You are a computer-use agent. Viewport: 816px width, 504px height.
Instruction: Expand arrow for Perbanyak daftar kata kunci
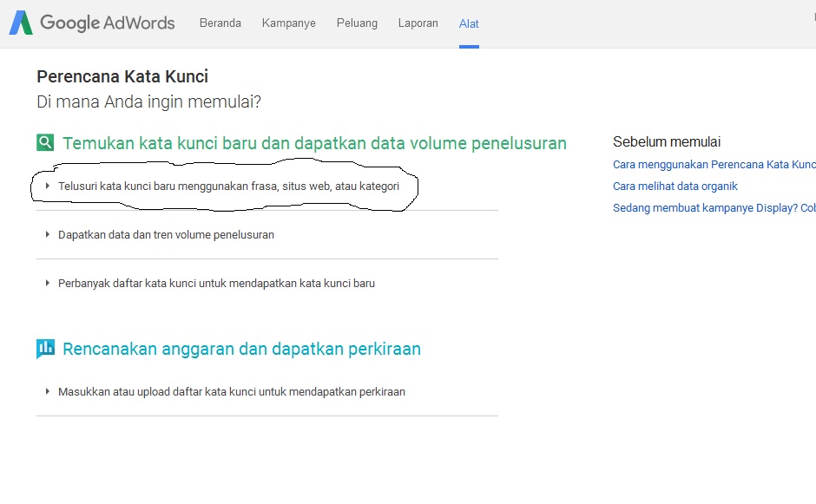click(x=47, y=283)
